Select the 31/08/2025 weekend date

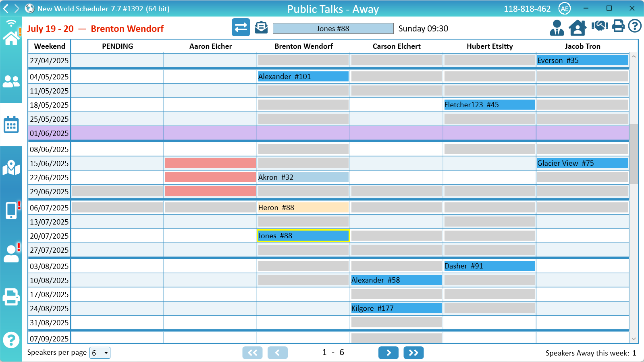(x=49, y=322)
